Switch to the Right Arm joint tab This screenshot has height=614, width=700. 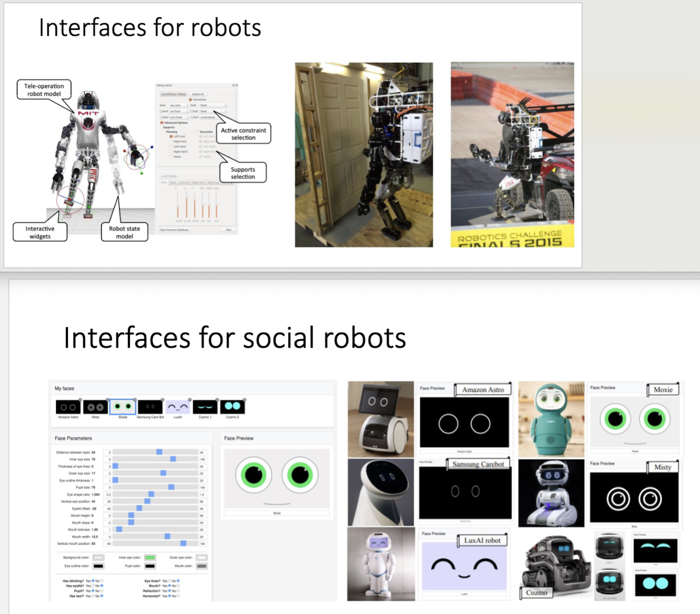coord(198,183)
